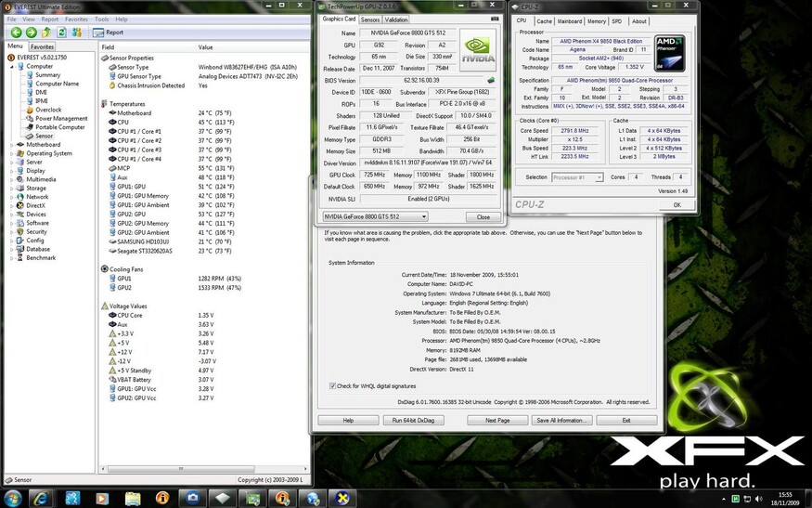This screenshot has width=812, height=508.
Task: Click the Devices icon in the tree
Action: 20,215
